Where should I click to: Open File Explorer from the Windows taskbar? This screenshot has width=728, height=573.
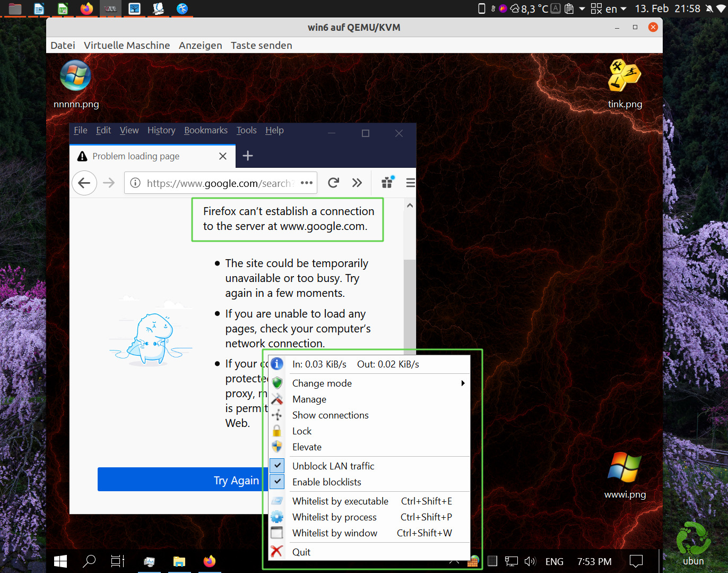click(x=179, y=561)
